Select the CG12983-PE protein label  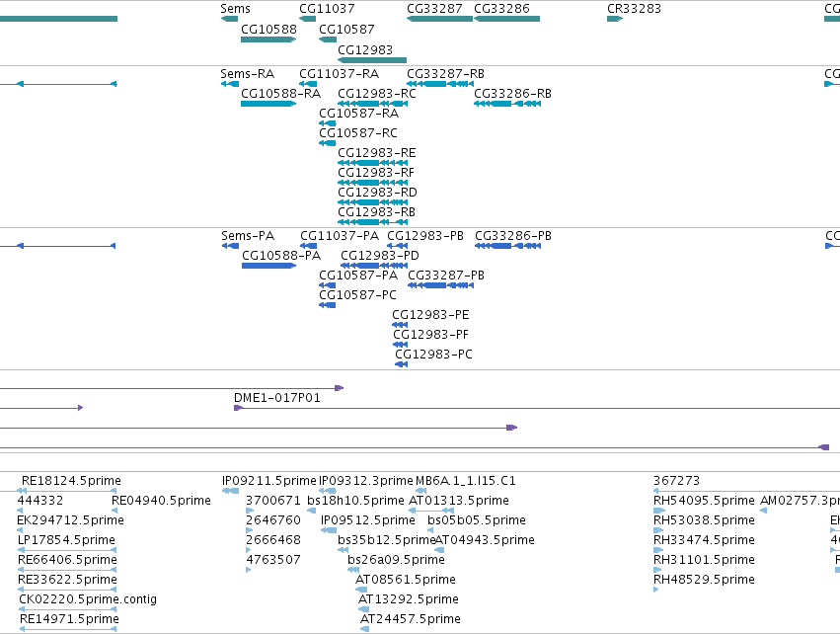point(430,315)
